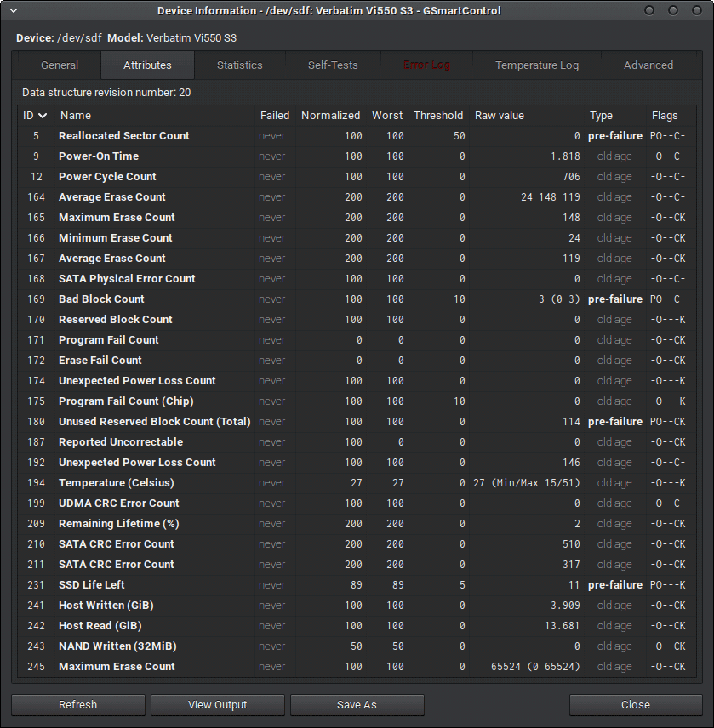This screenshot has height=728, width=714.
Task: Select the Reallocated Sector Count row
Action: point(357,136)
